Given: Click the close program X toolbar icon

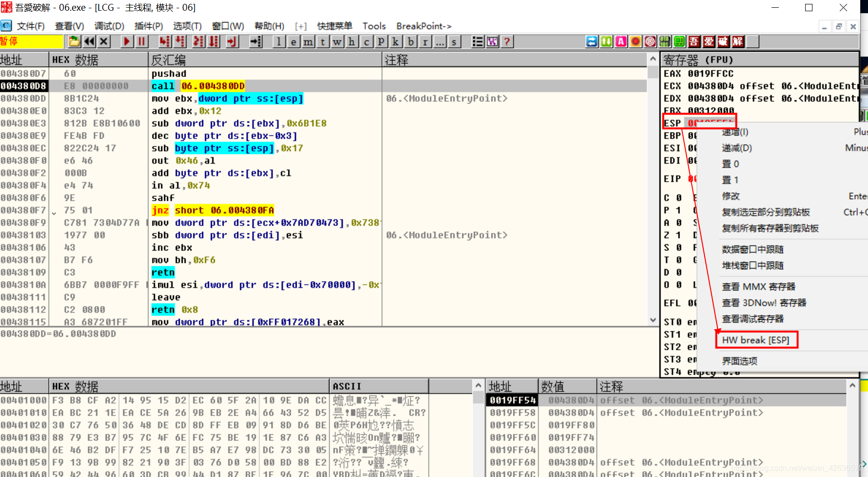Looking at the screenshot, I should pos(104,41).
